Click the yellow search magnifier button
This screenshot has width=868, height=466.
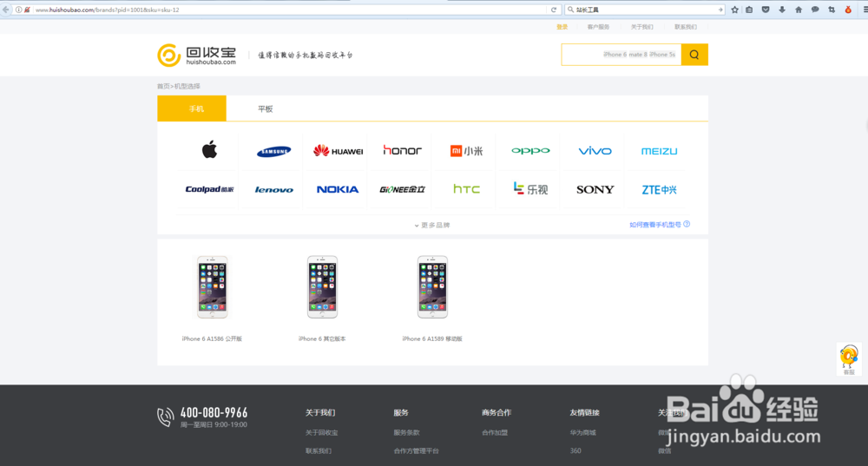click(x=694, y=55)
